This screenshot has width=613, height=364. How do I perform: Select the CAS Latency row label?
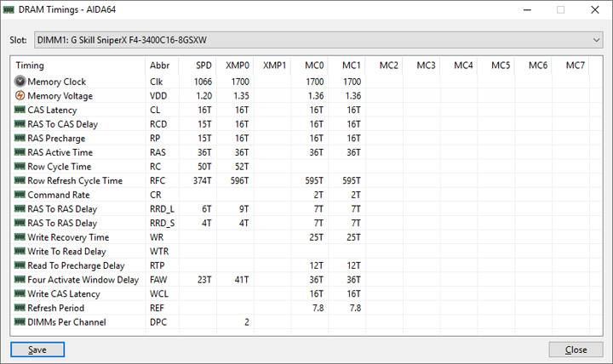click(x=52, y=110)
